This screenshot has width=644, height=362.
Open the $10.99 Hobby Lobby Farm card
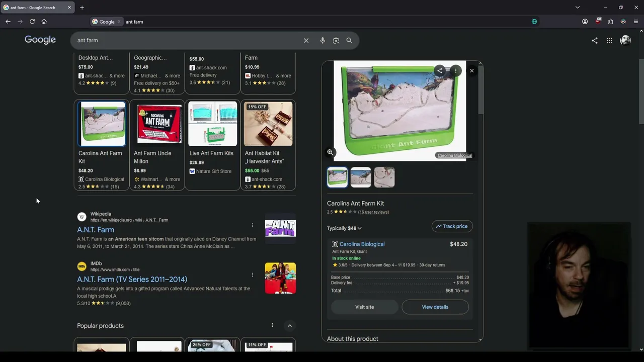coord(268,72)
